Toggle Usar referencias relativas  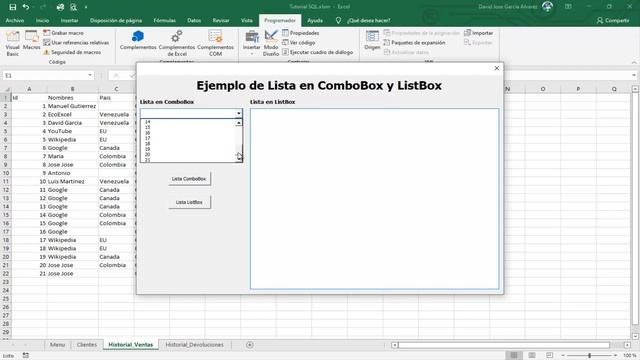(x=76, y=42)
